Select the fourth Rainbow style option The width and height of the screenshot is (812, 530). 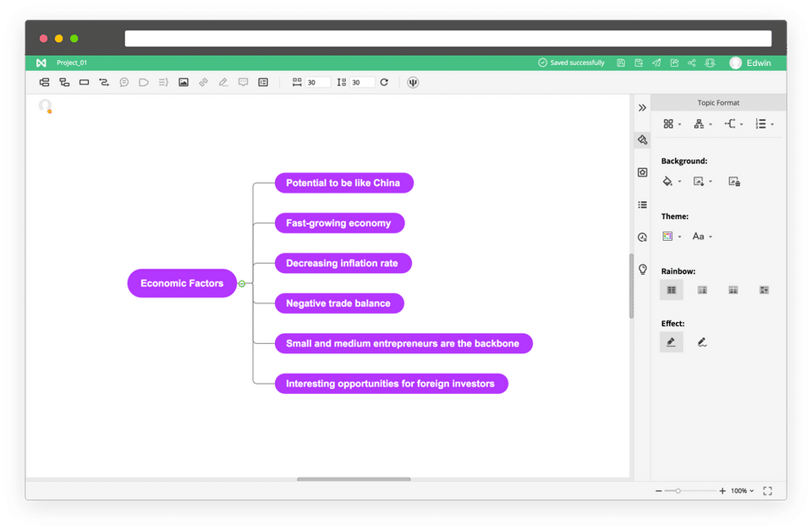point(765,290)
